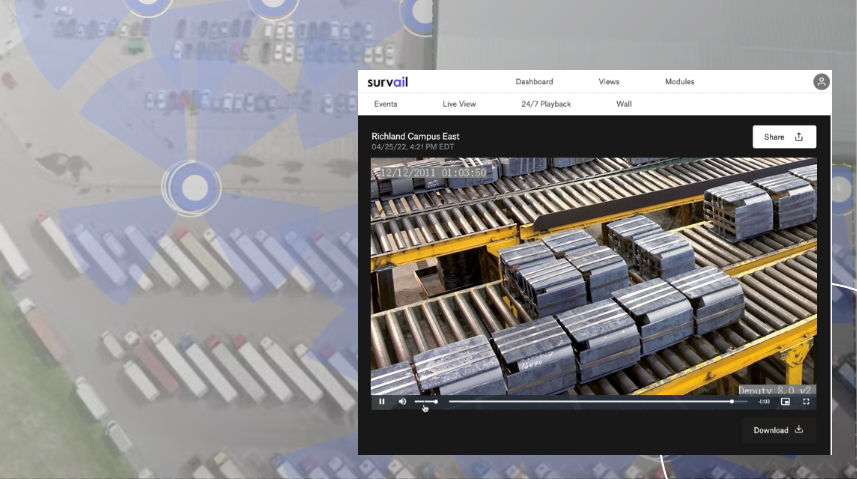Open the Modules menu

(679, 82)
